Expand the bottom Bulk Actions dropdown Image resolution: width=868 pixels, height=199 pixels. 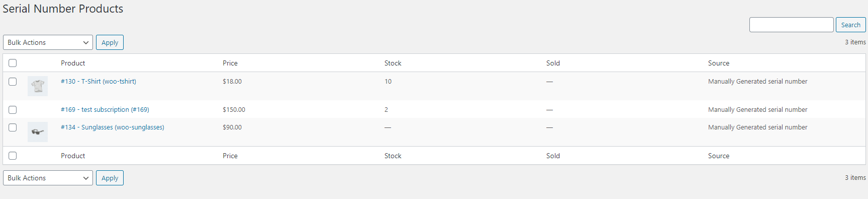coord(48,178)
